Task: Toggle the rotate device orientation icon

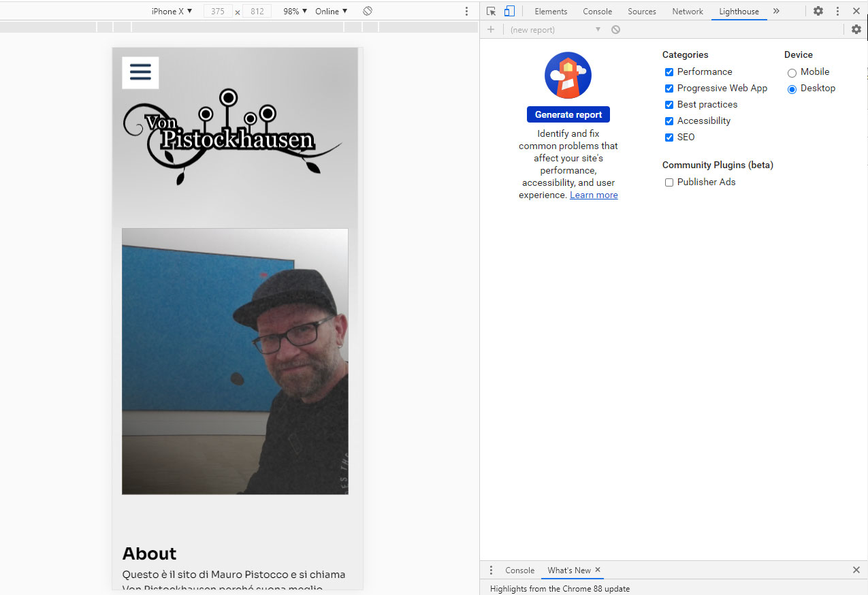Action: tap(368, 11)
